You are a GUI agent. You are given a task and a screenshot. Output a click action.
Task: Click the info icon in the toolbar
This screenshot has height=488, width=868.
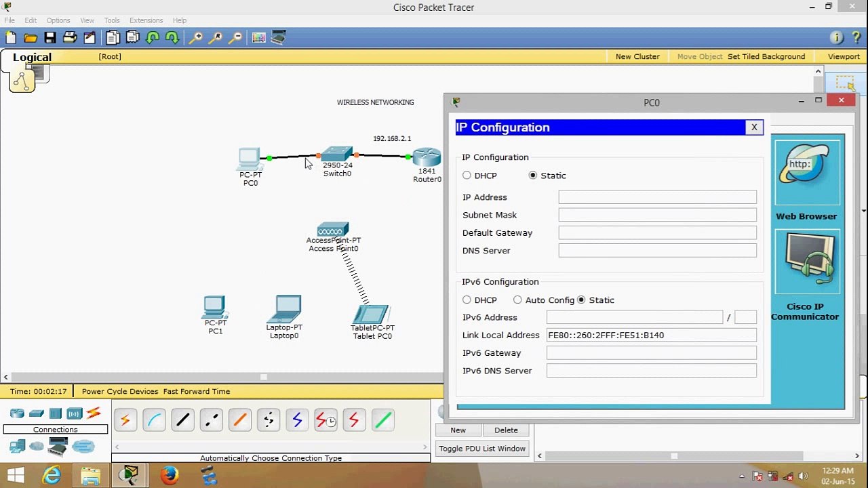[x=837, y=38]
